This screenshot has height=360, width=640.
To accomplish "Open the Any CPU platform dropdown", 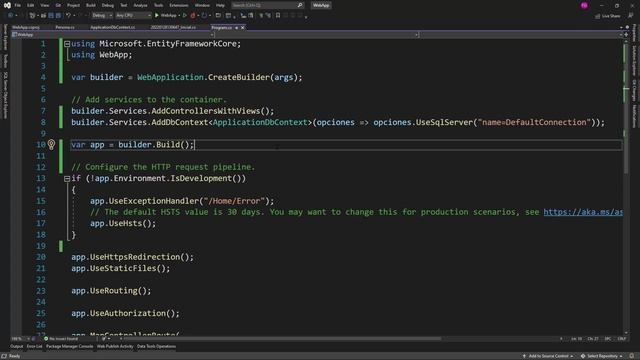I will point(133,16).
